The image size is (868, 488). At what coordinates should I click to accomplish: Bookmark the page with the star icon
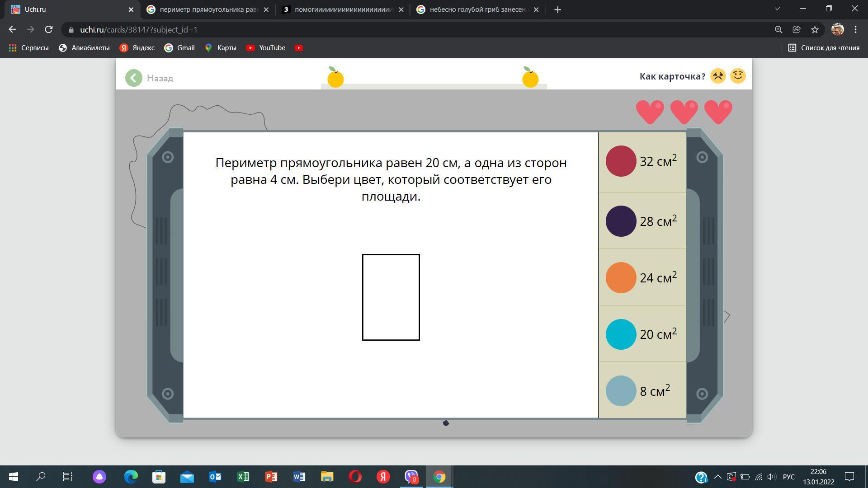point(815,30)
